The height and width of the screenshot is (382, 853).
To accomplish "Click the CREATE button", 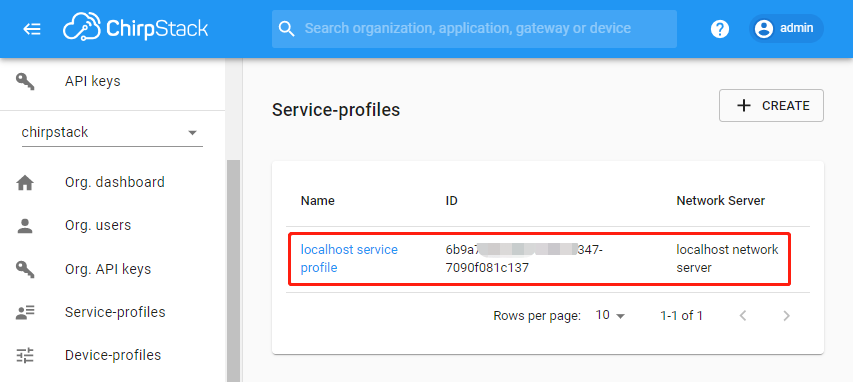I will pos(771,106).
